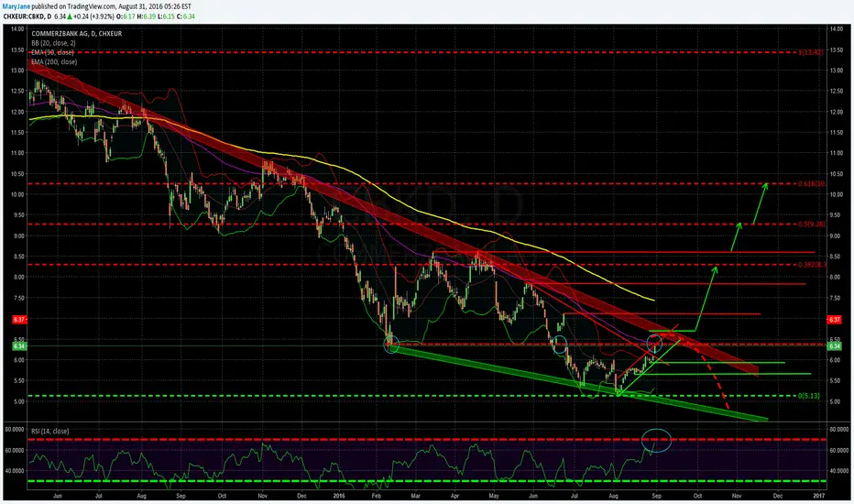
Task: Click the May label on time axis
Action: [494, 496]
